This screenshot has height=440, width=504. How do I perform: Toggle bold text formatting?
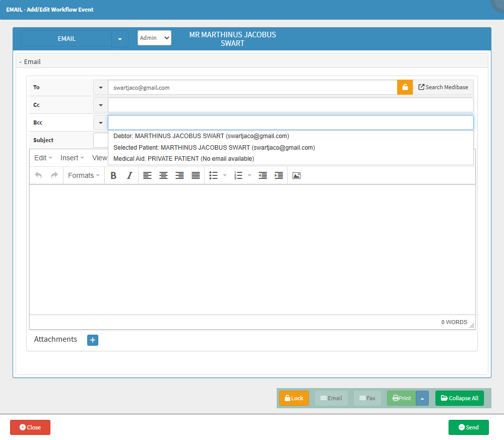click(x=113, y=175)
